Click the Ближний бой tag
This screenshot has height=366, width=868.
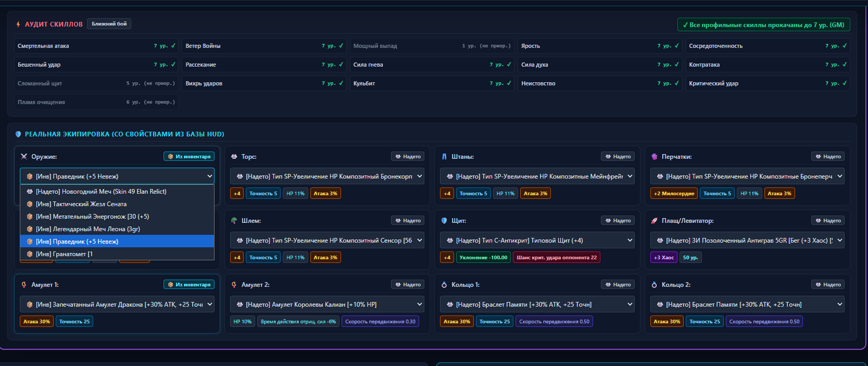(109, 24)
